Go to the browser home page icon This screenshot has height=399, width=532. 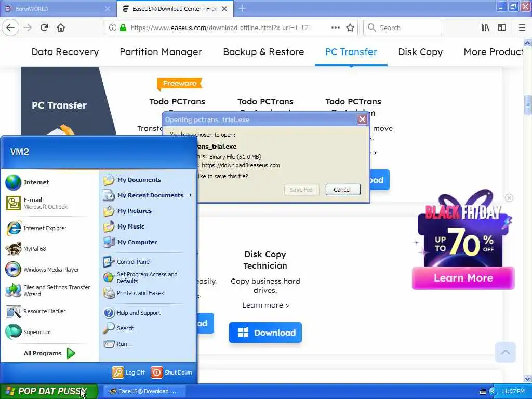click(x=61, y=28)
